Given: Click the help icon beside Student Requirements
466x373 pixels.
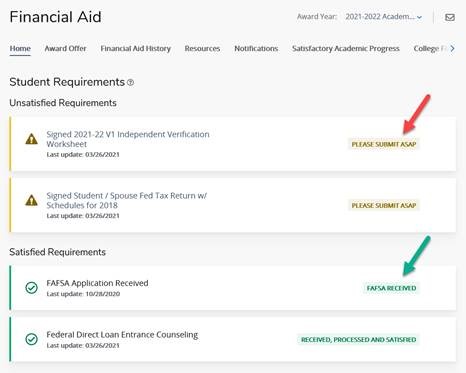Looking at the screenshot, I should coord(131,82).
